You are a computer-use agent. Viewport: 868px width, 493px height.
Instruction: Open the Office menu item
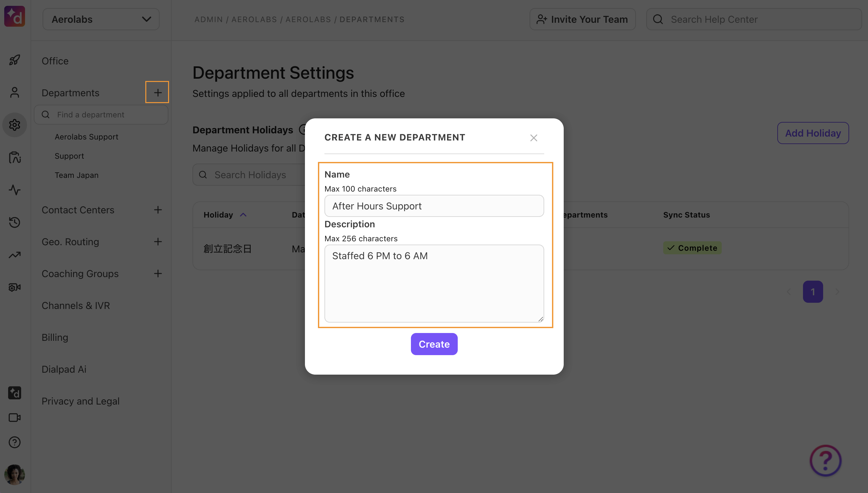[55, 61]
